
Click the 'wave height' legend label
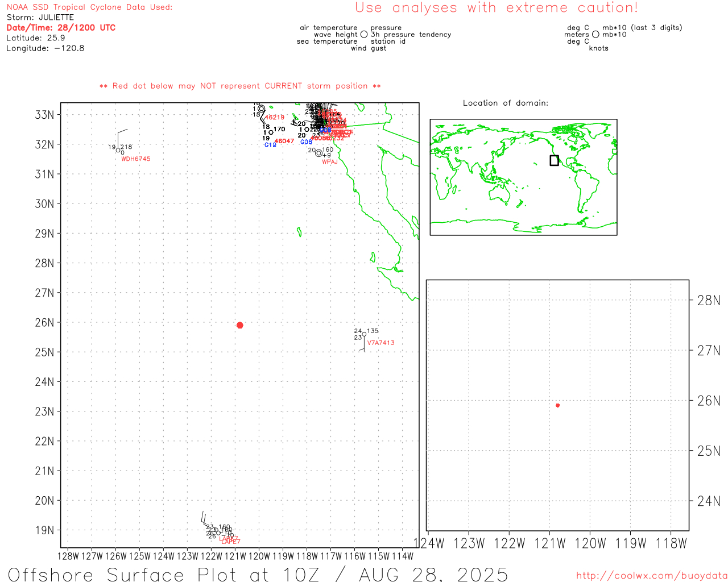(x=336, y=35)
